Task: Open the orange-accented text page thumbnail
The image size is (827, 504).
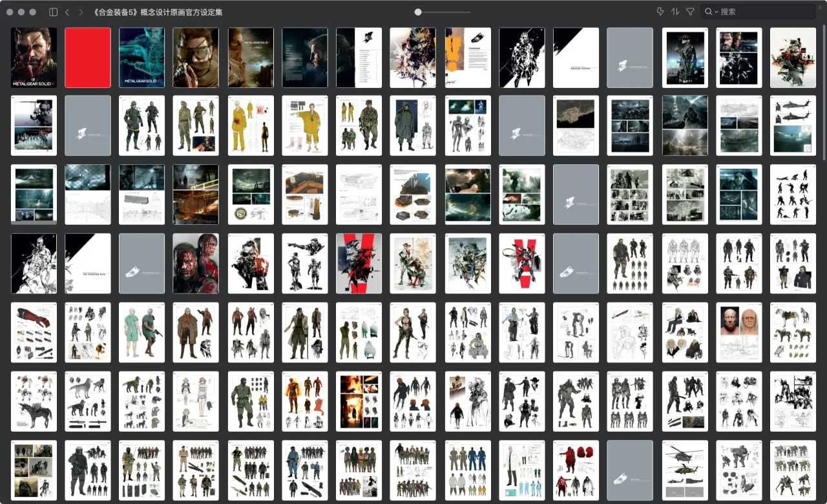Action: pos(467,58)
